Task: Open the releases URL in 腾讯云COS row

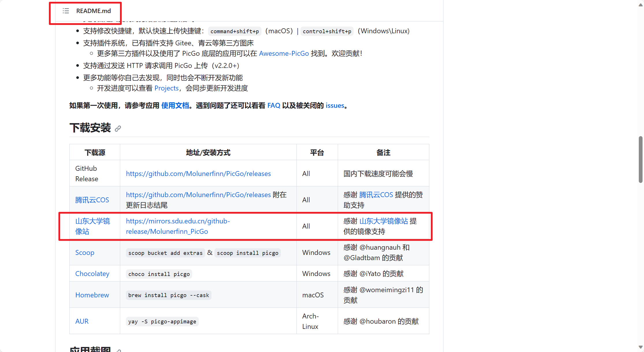Action: click(198, 195)
